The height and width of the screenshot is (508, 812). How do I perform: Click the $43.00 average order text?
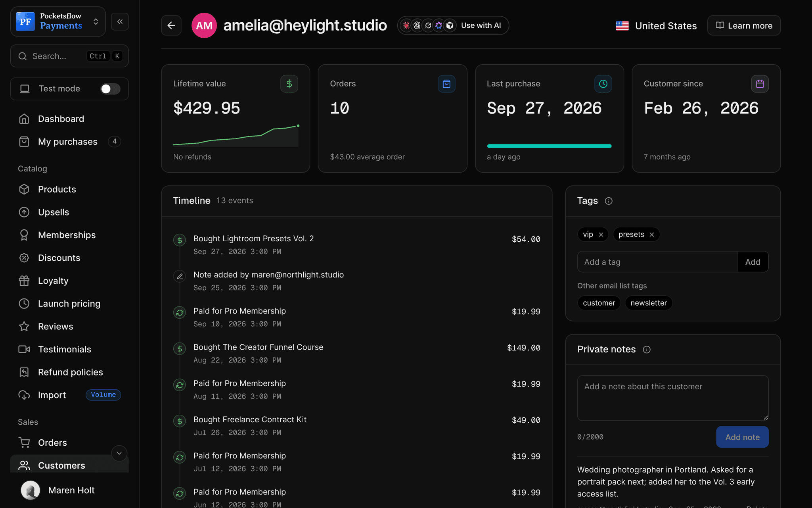pyautogui.click(x=367, y=157)
